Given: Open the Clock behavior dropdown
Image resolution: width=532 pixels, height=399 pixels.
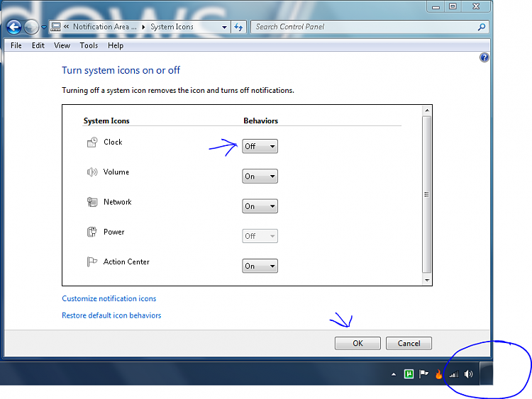Looking at the screenshot, I should tap(260, 146).
